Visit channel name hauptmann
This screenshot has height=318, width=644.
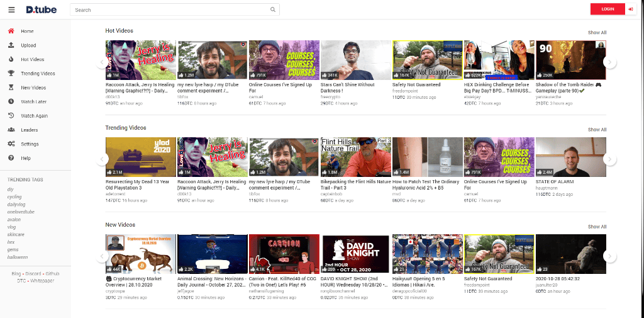[x=547, y=187]
